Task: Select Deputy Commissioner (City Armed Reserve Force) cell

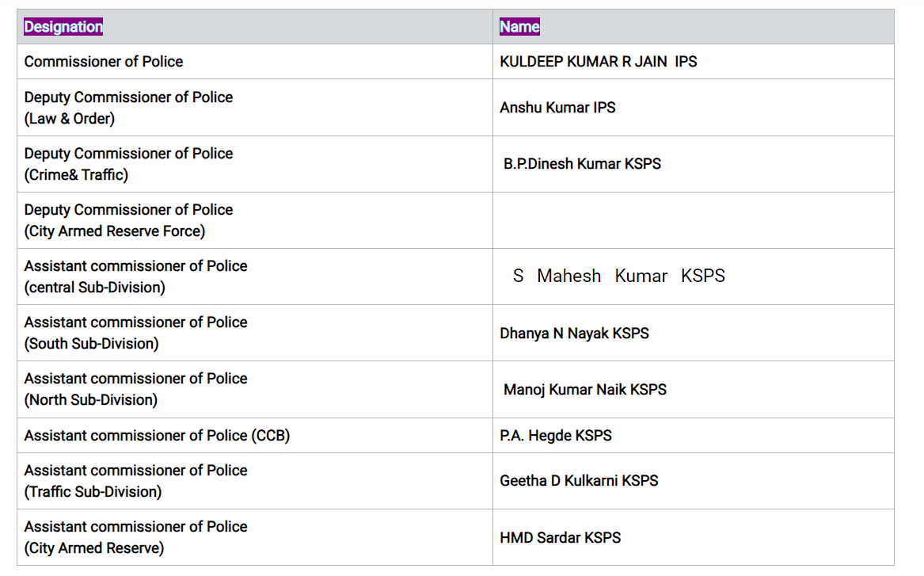Action: (x=128, y=220)
